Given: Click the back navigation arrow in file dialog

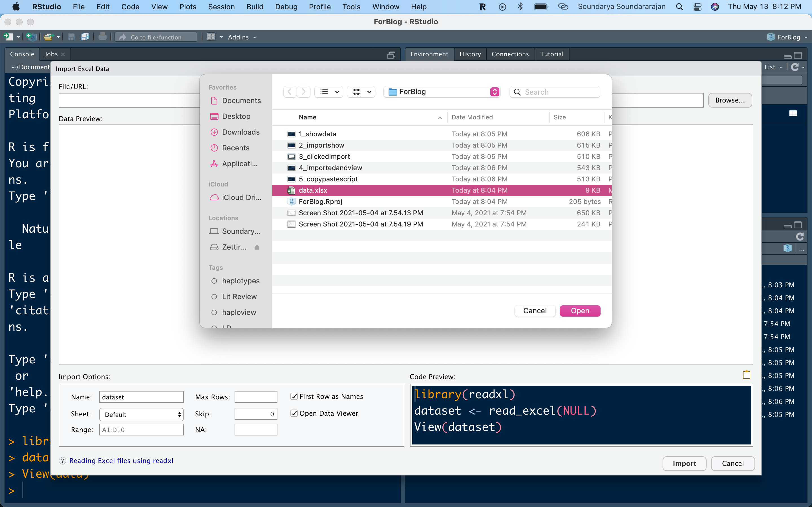Looking at the screenshot, I should 289,92.
